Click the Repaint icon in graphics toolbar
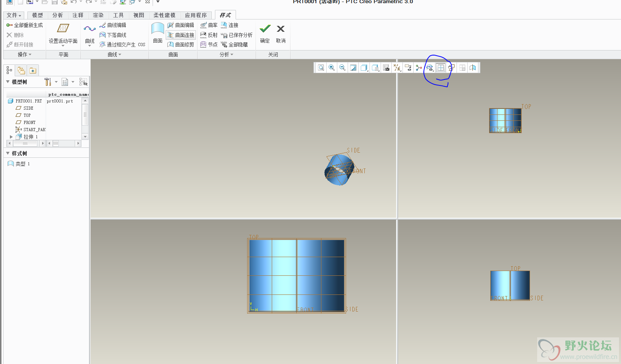The width and height of the screenshot is (621, 364). 353,68
